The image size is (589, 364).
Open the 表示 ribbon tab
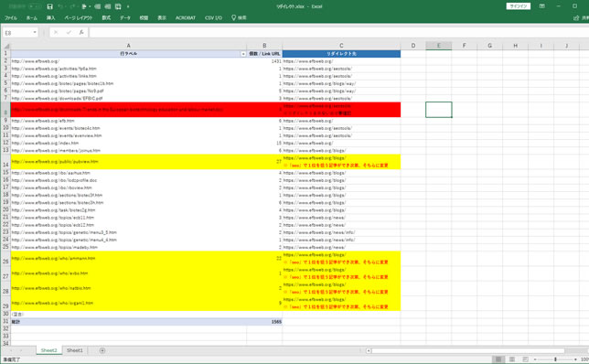pos(162,17)
